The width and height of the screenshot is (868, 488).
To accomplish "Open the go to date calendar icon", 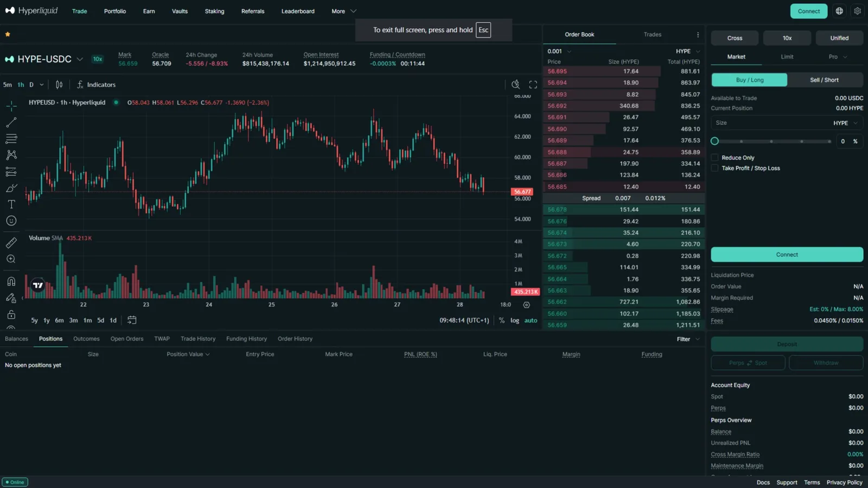I will (x=132, y=320).
